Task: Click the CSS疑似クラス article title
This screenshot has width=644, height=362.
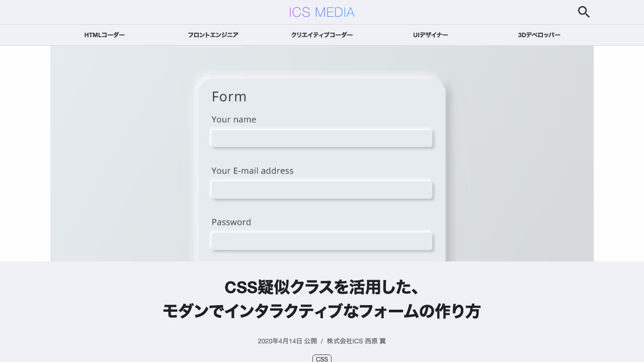Action: [x=321, y=299]
